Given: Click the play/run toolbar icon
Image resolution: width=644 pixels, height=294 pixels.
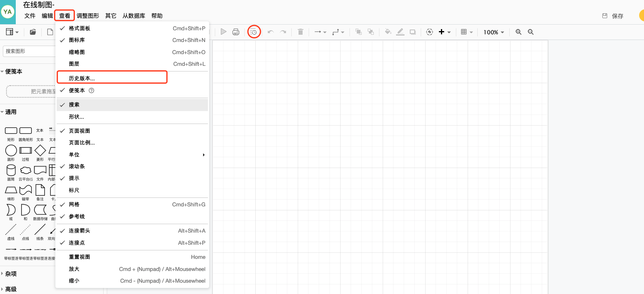Looking at the screenshot, I should point(223,32).
